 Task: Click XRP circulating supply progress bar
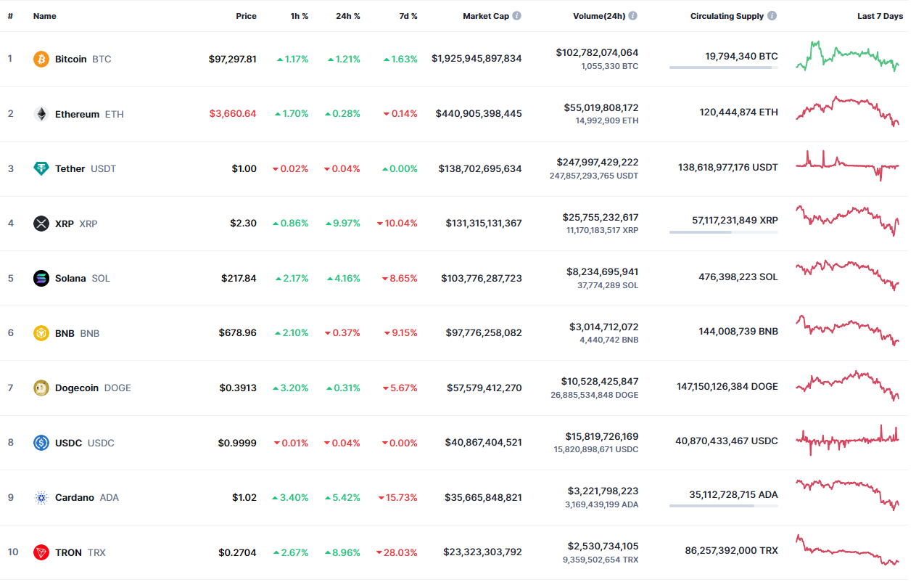click(x=724, y=232)
